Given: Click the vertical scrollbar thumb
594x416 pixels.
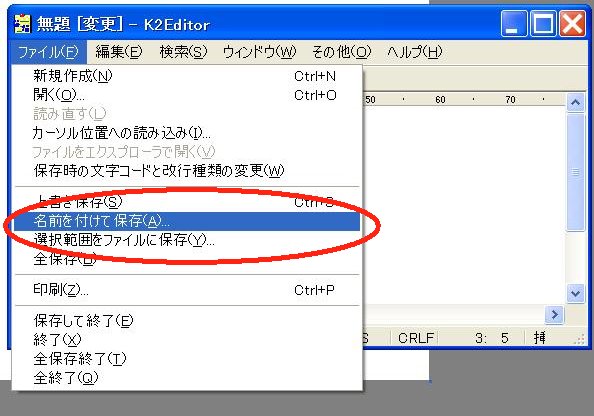Looking at the screenshot, I should click(x=575, y=172).
